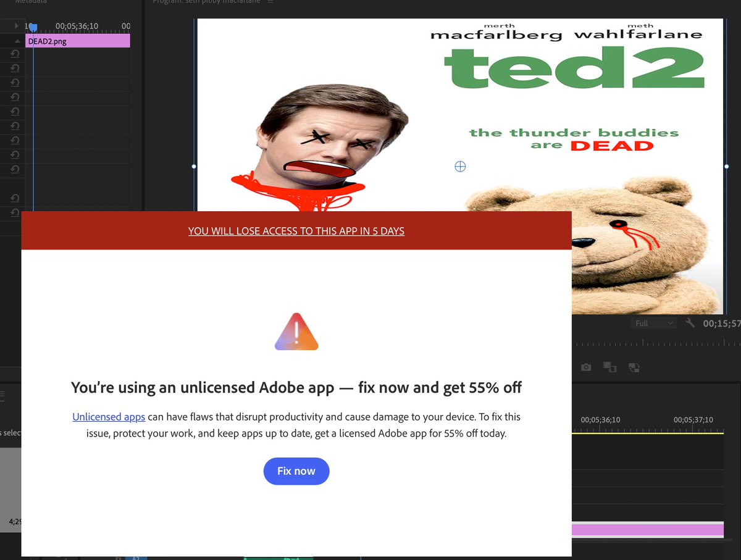Toggle the timeline view arrow in Effect Controls
The image size is (741, 560).
tap(17, 26)
